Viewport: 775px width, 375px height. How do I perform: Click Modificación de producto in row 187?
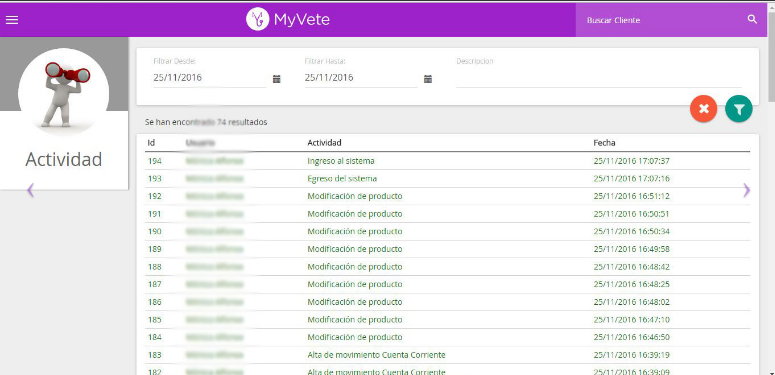click(355, 285)
